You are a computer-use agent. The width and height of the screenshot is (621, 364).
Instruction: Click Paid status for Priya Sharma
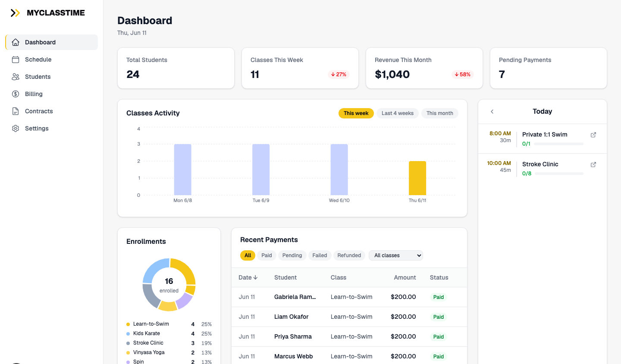pyautogui.click(x=439, y=337)
